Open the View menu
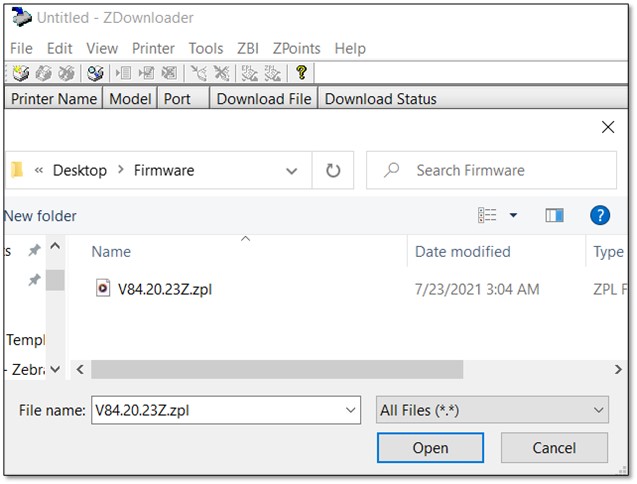This screenshot has height=484, width=637. [102, 48]
